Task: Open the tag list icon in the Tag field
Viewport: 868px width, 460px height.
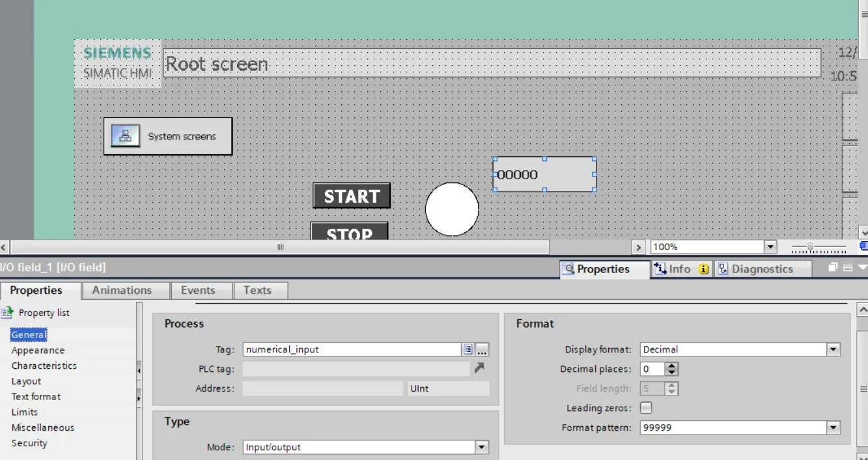Action: (x=468, y=349)
